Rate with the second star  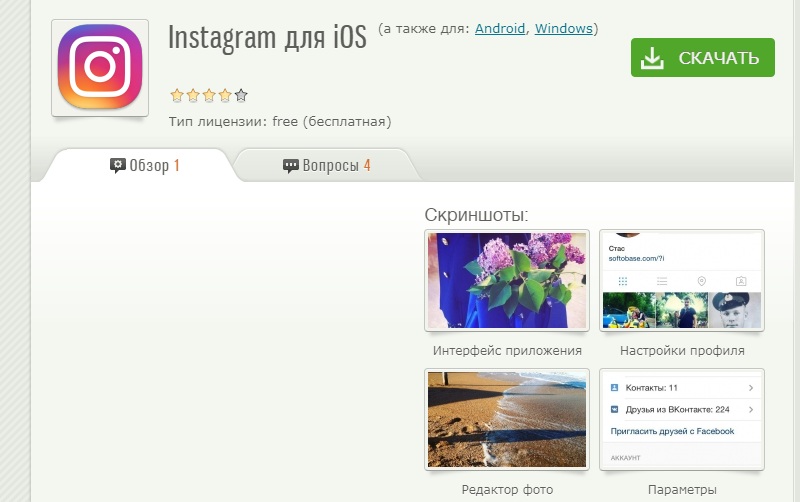point(193,95)
